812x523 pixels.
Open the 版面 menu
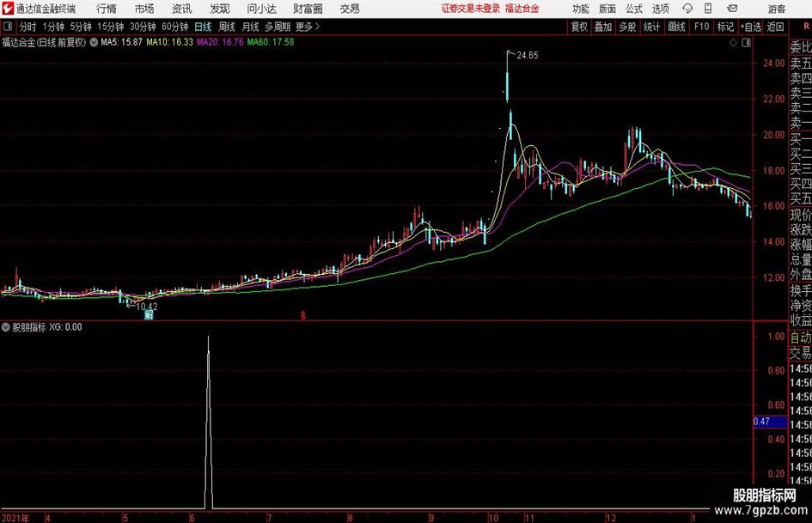(x=607, y=9)
